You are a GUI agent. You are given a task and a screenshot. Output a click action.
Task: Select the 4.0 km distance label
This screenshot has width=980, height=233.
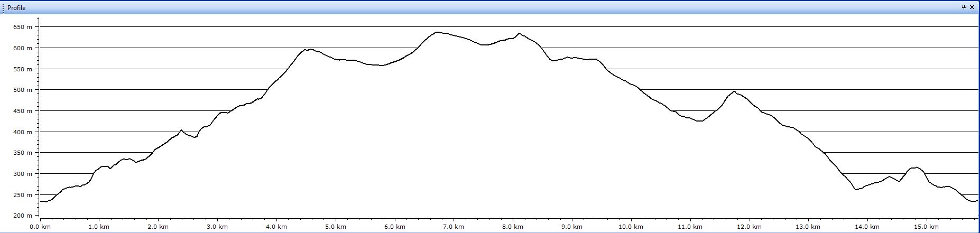tap(276, 227)
